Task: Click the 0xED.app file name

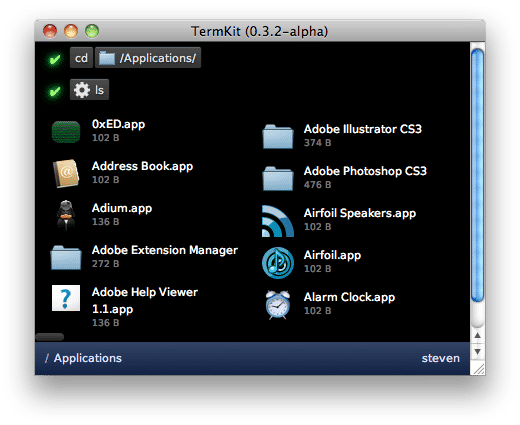Action: (x=118, y=124)
